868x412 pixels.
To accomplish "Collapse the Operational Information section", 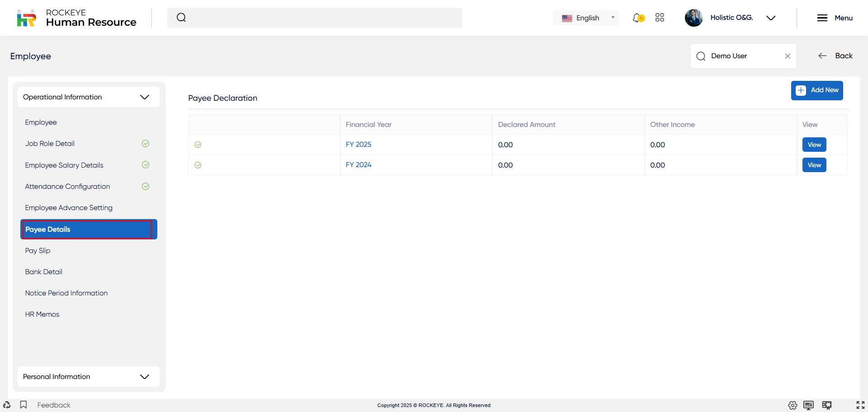I will (89, 97).
